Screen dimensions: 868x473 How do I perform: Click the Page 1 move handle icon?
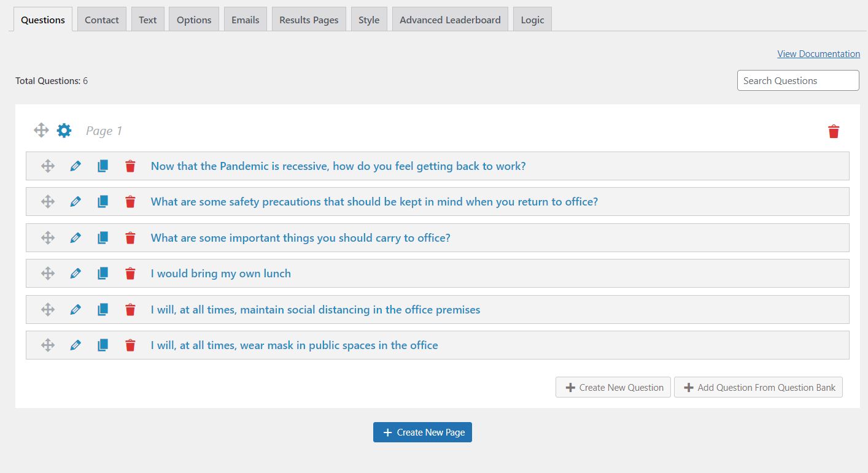tap(41, 130)
